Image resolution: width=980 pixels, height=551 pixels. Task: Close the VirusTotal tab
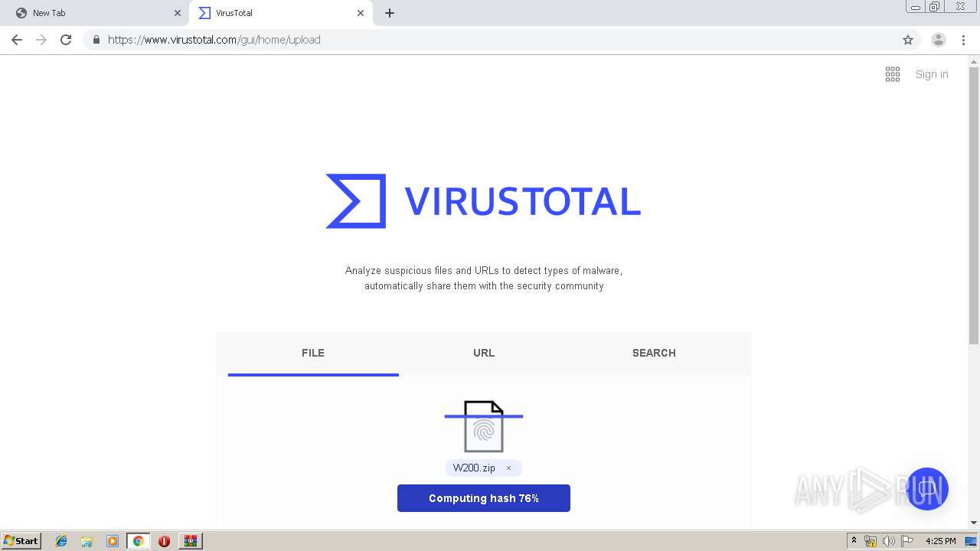point(361,13)
